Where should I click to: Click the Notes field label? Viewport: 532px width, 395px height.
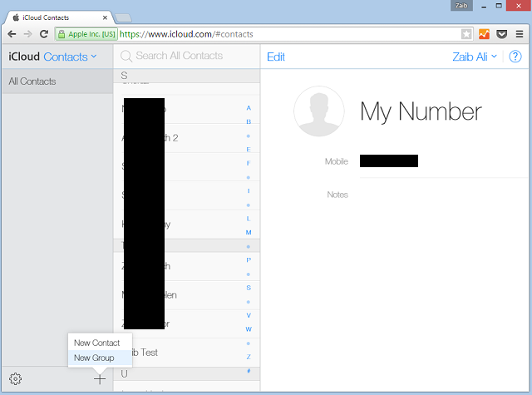337,195
